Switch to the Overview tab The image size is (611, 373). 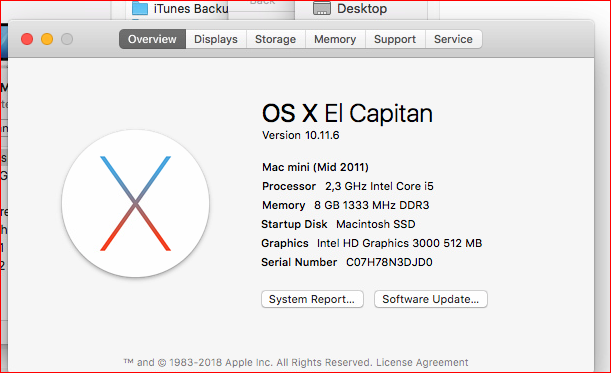(152, 39)
